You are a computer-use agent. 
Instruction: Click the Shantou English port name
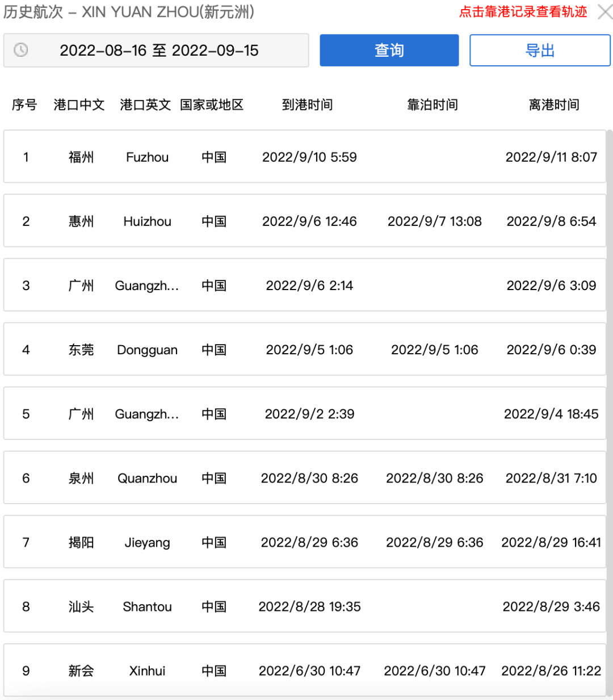[x=147, y=606]
